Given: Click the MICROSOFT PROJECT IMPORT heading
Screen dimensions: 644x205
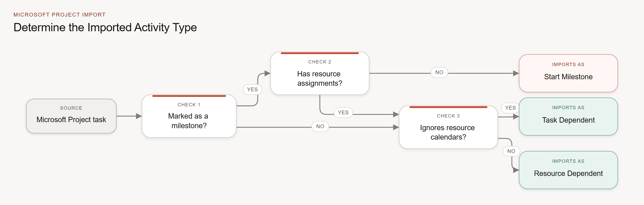Looking at the screenshot, I should coord(59,15).
